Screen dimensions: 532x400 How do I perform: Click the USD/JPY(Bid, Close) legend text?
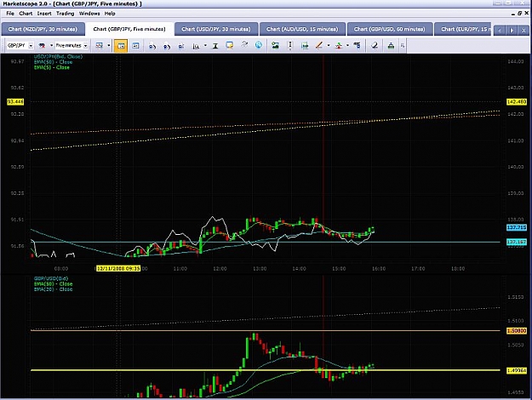point(58,57)
